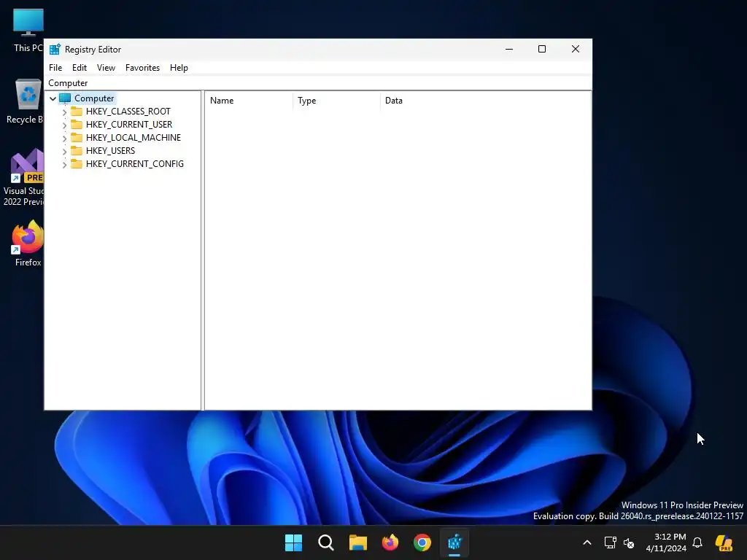
Task: Click the Registry Editor title bar icon
Action: (x=55, y=49)
